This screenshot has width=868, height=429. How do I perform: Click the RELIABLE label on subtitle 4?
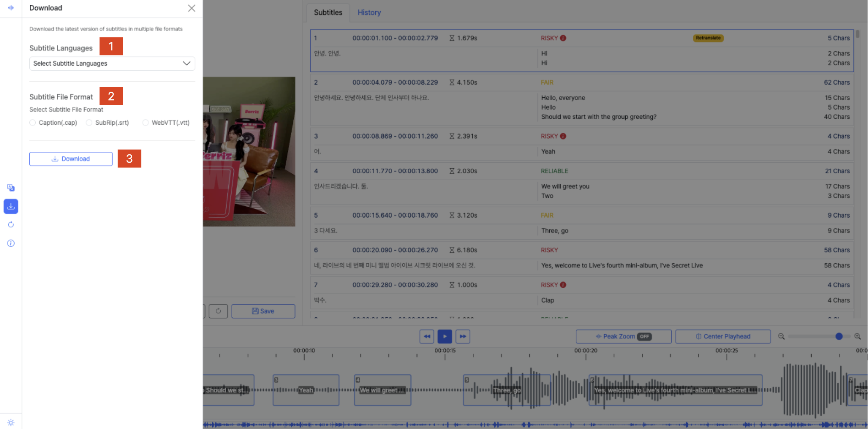point(554,171)
